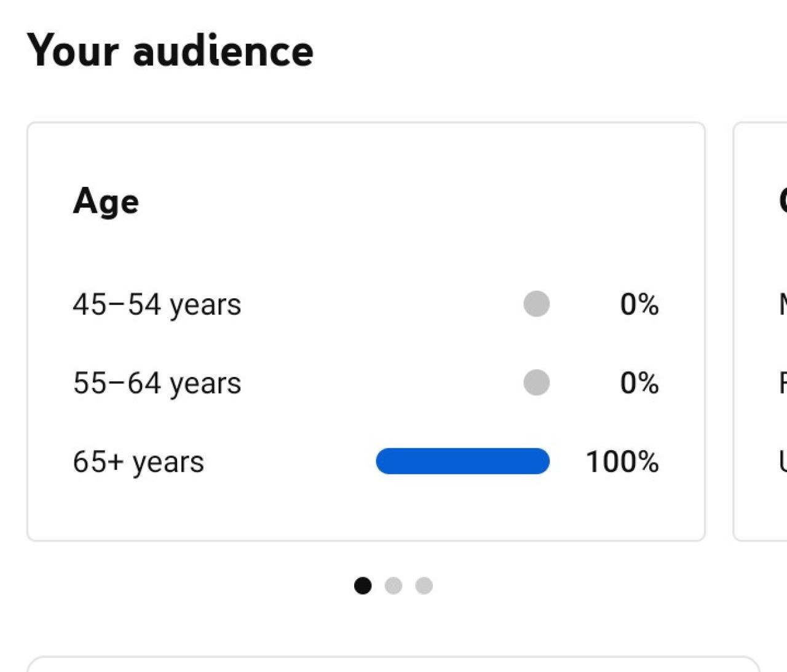The image size is (787, 672).
Task: Select the 55–64 years label
Action: pos(157,383)
